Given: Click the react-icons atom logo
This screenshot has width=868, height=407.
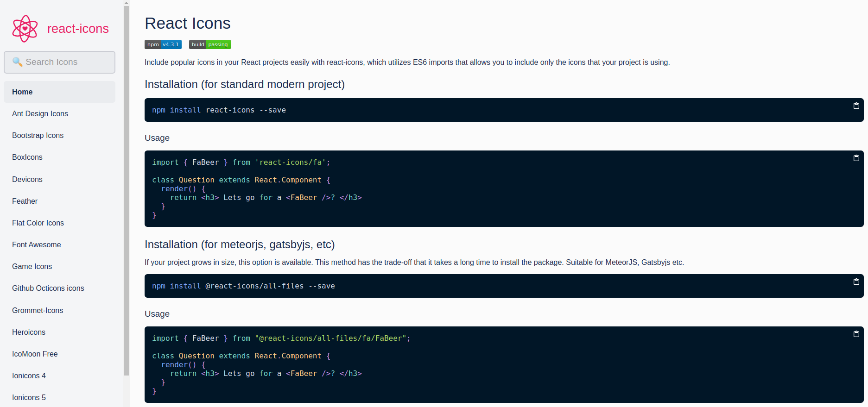Looking at the screenshot, I should pos(25,29).
